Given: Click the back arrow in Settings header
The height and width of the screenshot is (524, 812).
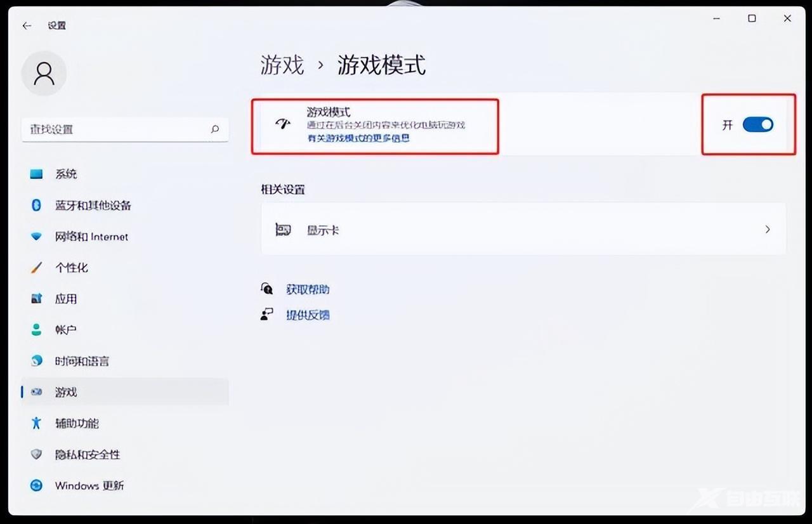Looking at the screenshot, I should point(27,25).
